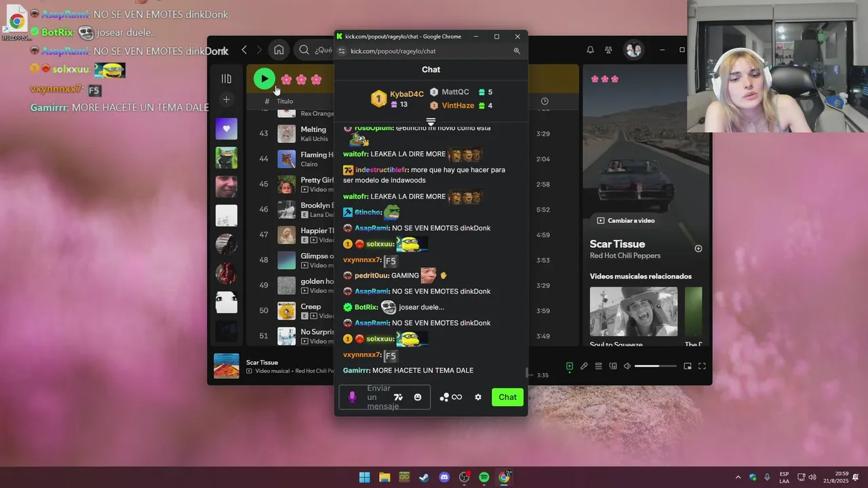868x488 pixels.
Task: Open Spotify miniplayer icon
Action: pos(688,366)
